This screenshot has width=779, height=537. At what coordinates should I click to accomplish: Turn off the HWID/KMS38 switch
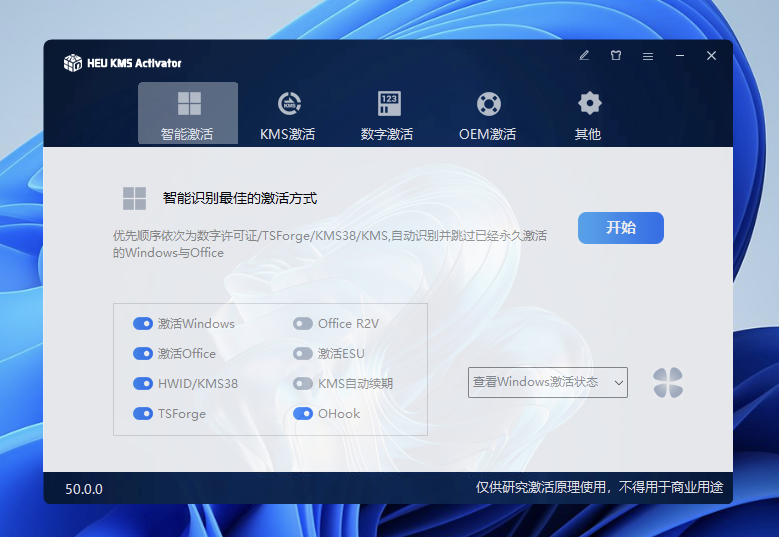click(x=143, y=384)
